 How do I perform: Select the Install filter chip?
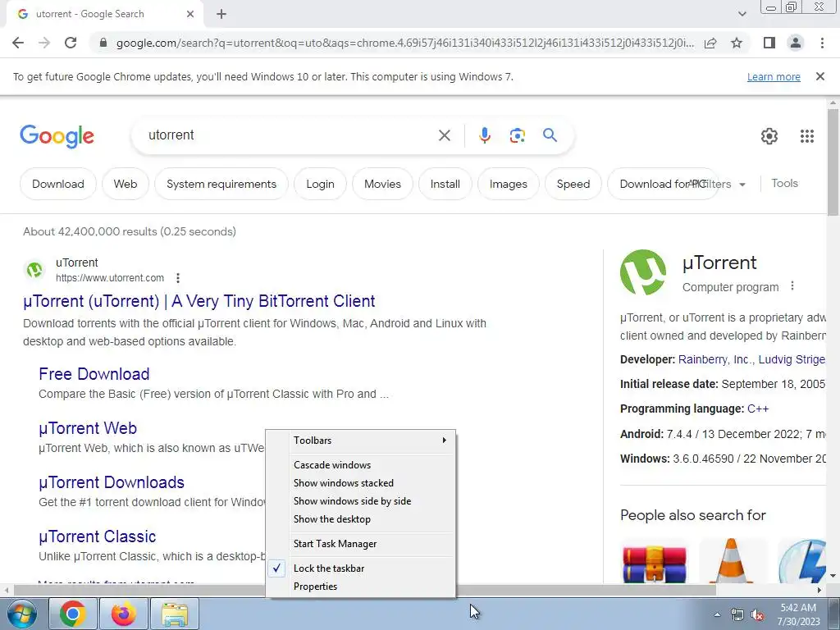coord(445,184)
